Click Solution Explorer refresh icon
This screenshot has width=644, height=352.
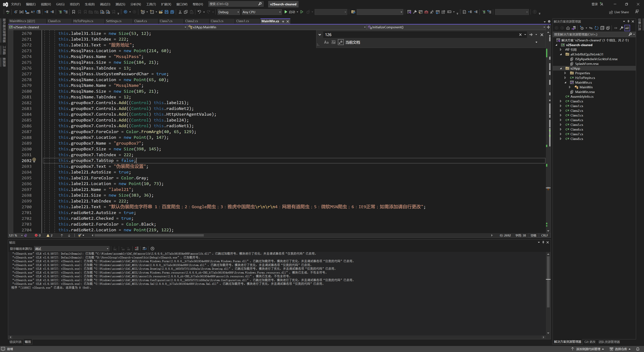tap(597, 28)
